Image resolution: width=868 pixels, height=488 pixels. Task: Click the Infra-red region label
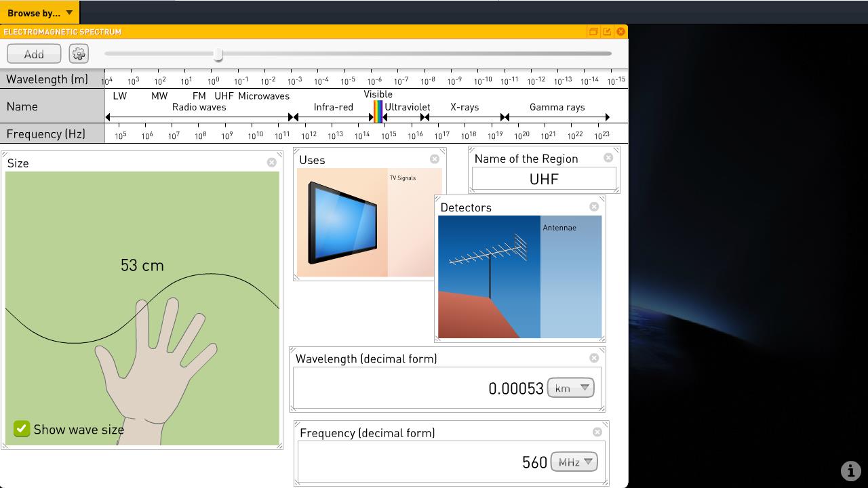(333, 107)
